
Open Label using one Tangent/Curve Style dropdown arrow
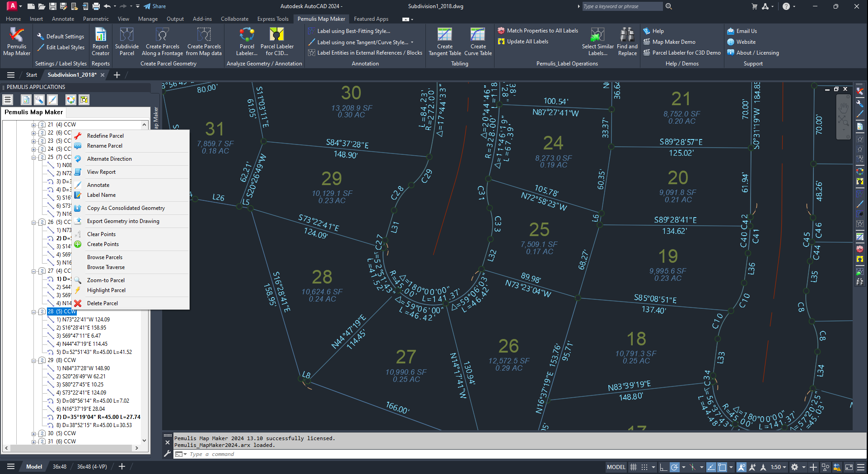coord(412,42)
